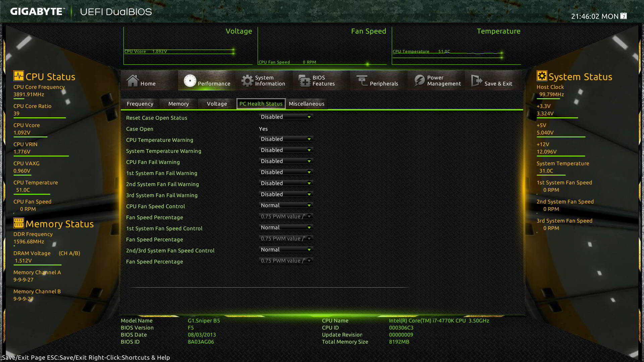The image size is (644, 362).
Task: Click the Total Memory Size 8192MB
Action: point(399,342)
